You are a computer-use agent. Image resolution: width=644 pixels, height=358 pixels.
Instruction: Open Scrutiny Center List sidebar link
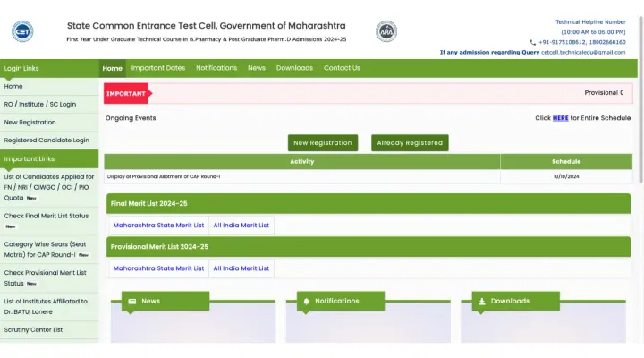33,329
